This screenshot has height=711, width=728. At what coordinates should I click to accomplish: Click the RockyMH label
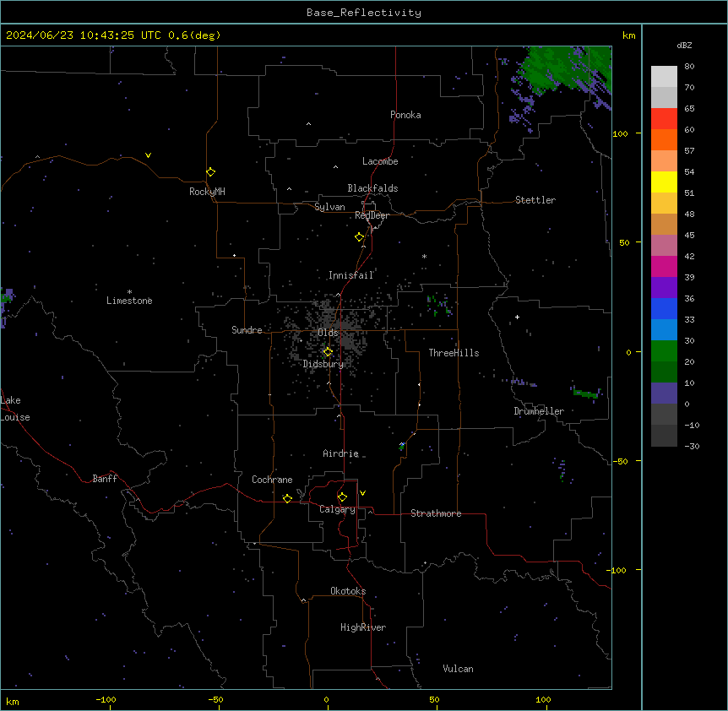pos(207,192)
